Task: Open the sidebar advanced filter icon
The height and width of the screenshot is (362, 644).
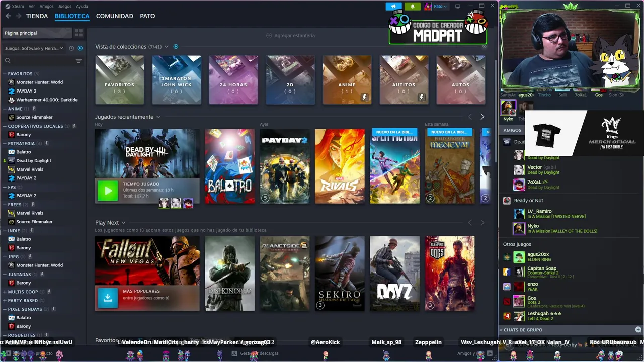Action: click(x=78, y=61)
